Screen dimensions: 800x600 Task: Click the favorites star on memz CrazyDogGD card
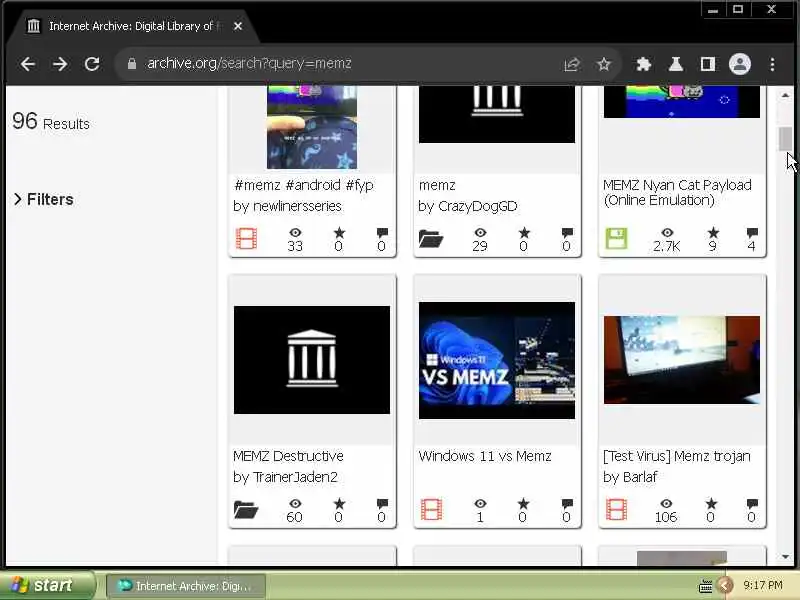524,233
